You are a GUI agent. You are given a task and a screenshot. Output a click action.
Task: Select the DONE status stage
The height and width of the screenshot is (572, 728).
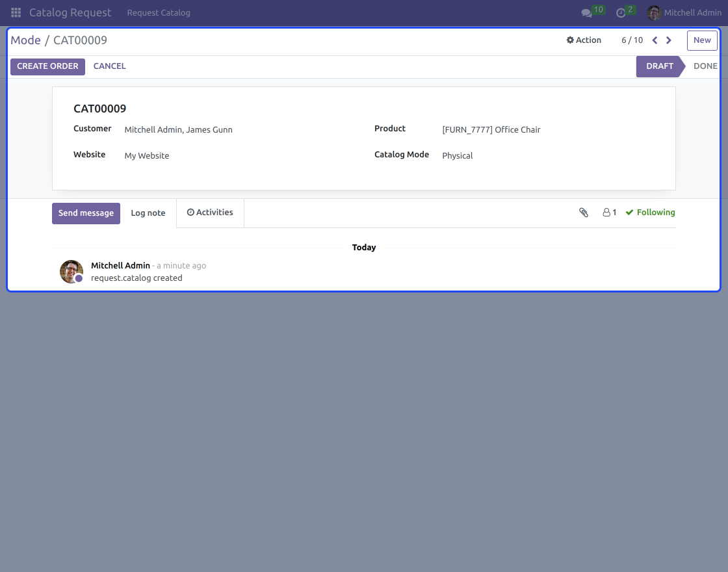coord(705,66)
